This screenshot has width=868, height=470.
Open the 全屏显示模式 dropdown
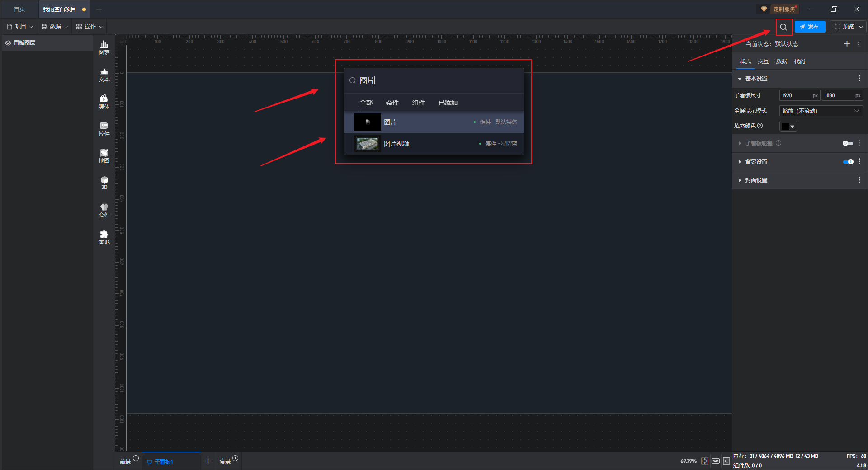(x=821, y=111)
